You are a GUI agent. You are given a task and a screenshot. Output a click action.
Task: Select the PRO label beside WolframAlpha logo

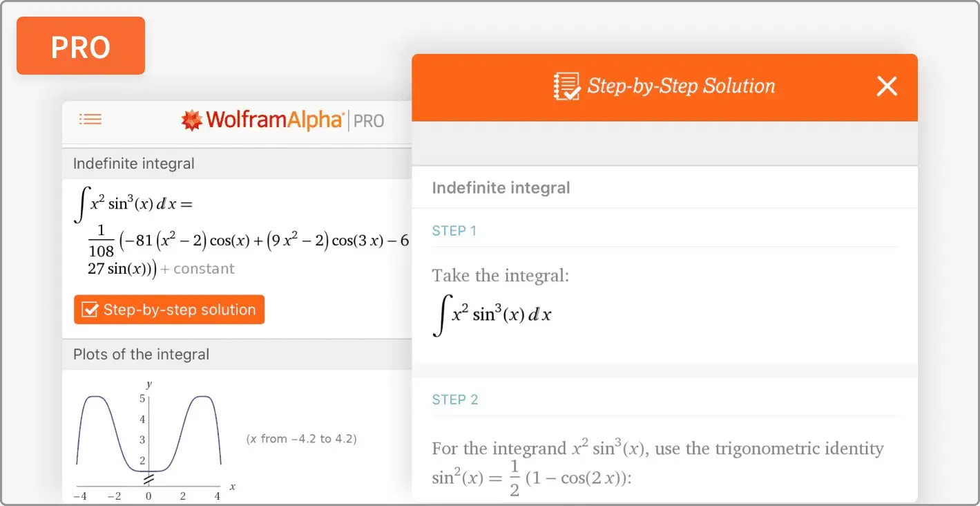(x=369, y=120)
